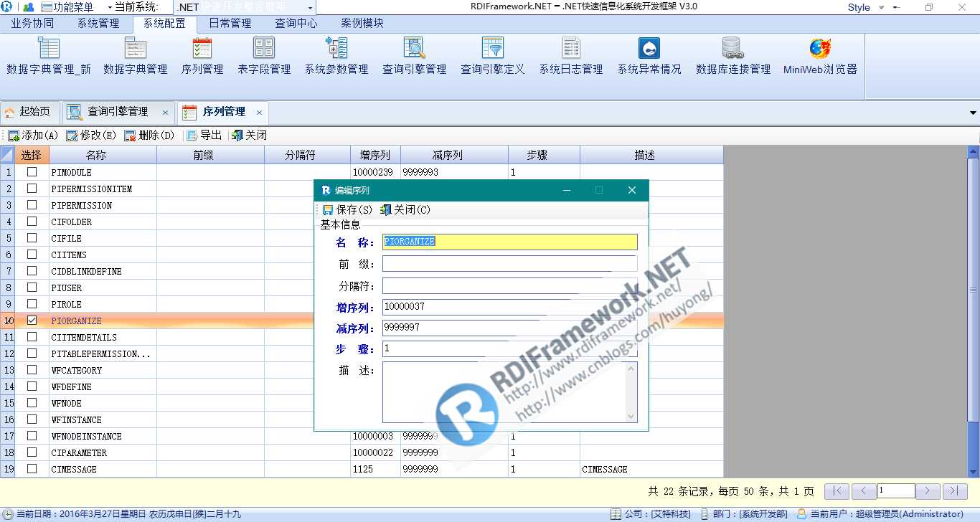Open 查询引擎管理 ribbon icon
Image resolution: width=980 pixels, height=522 pixels.
(415, 56)
